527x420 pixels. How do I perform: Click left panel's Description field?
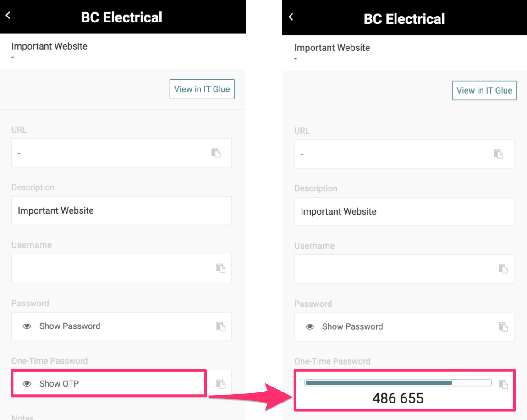pos(121,210)
